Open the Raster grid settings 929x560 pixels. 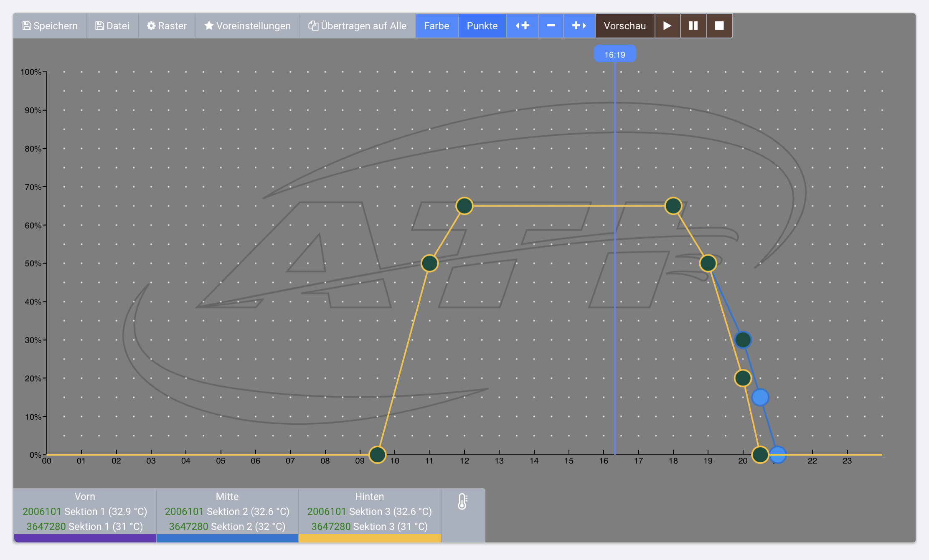167,26
